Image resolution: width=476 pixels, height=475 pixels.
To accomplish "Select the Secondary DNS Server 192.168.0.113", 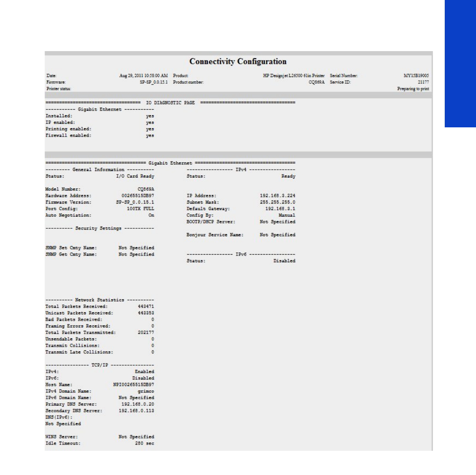I will [x=137, y=411].
